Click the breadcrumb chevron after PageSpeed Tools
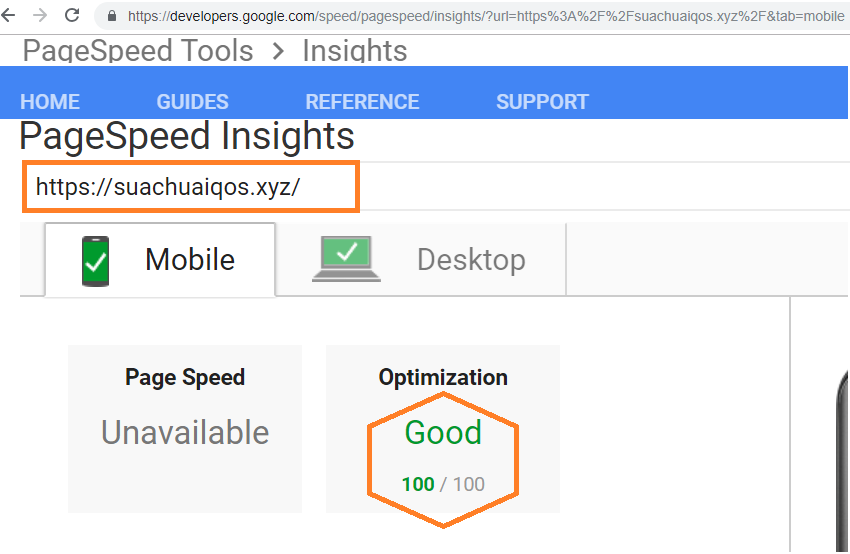 pyautogui.click(x=278, y=51)
